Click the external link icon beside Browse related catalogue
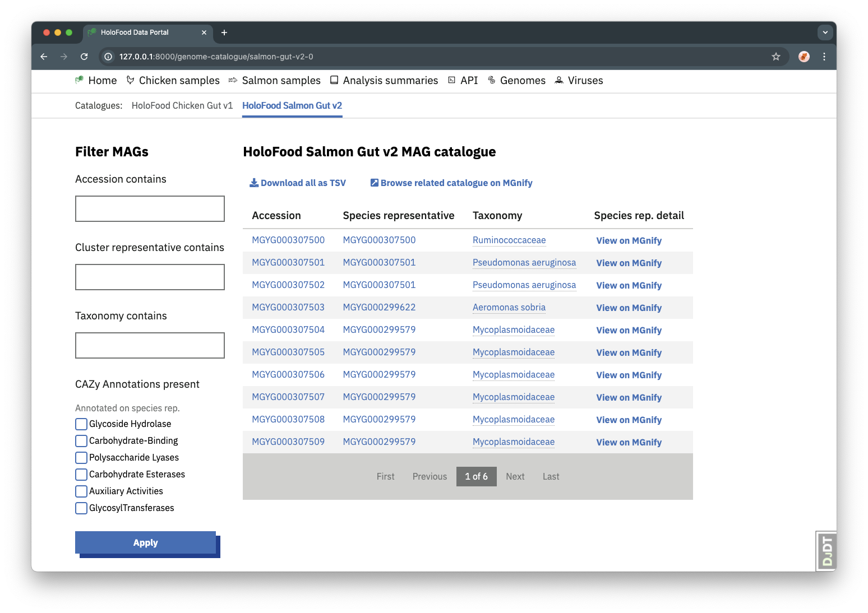868x613 pixels. [x=375, y=183]
